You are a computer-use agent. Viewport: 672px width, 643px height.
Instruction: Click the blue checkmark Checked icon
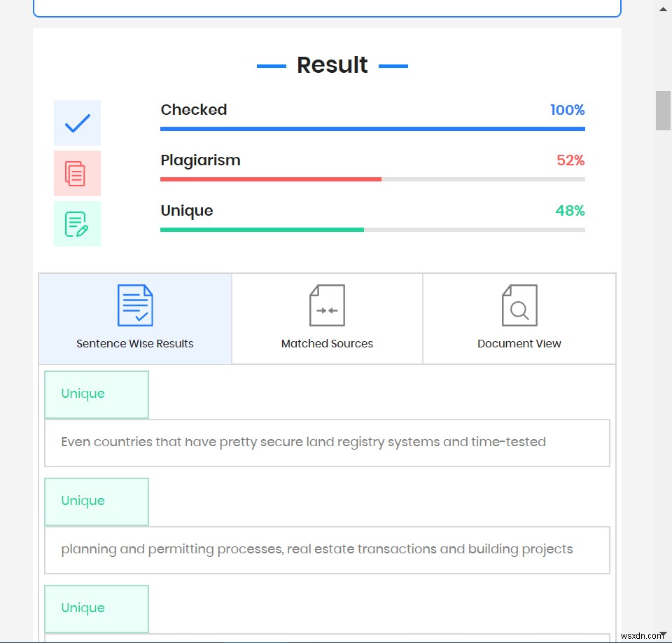point(77,123)
